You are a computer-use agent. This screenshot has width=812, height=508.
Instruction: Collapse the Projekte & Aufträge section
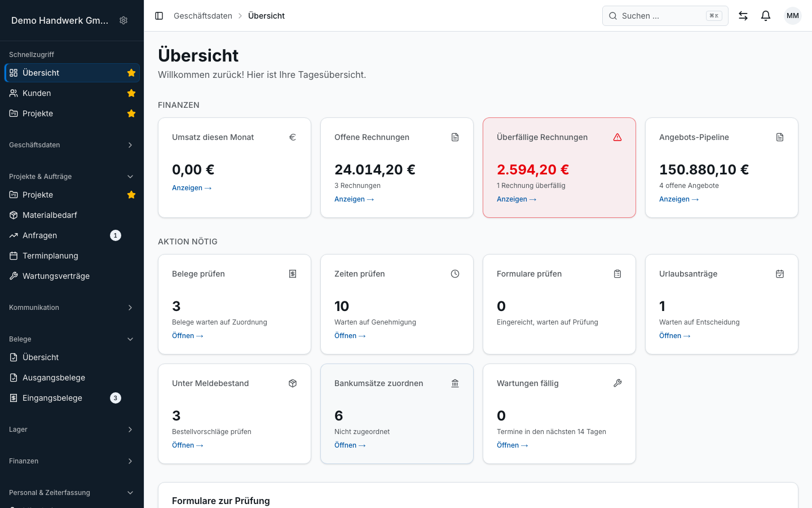coord(72,177)
